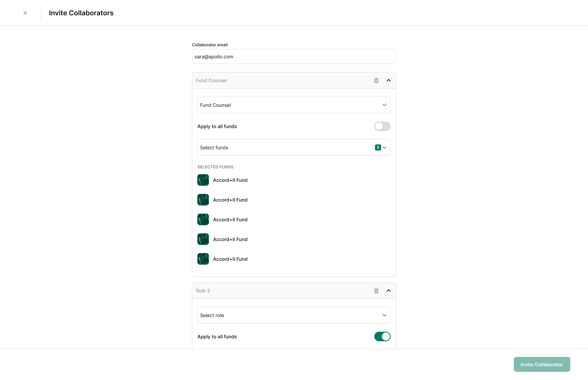Open the Fund Counsel role dropdown
Screen dimensions: 588x380
294,105
